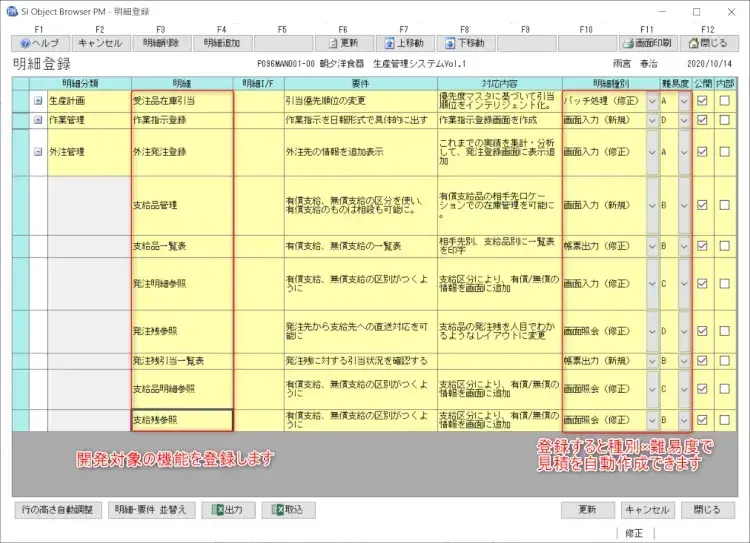The height and width of the screenshot is (543, 750).
Task: Select the 支給残参照 明細 cell
Action: point(182,420)
